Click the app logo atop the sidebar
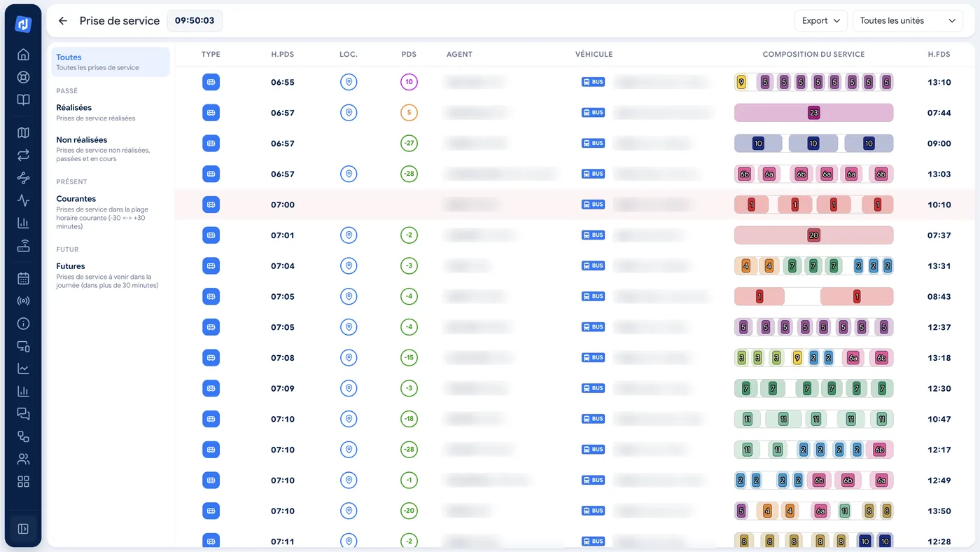980x552 pixels. tap(23, 24)
